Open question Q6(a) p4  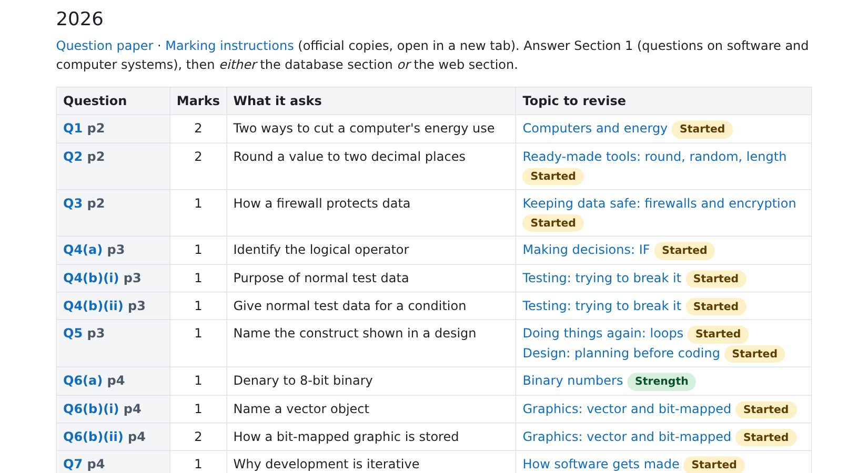94,381
